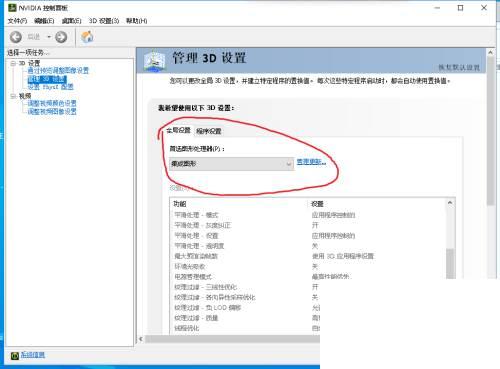This screenshot has width=500, height=369.
Task: Select the 平滑处理 - 透明度 row
Action: click(x=308, y=246)
